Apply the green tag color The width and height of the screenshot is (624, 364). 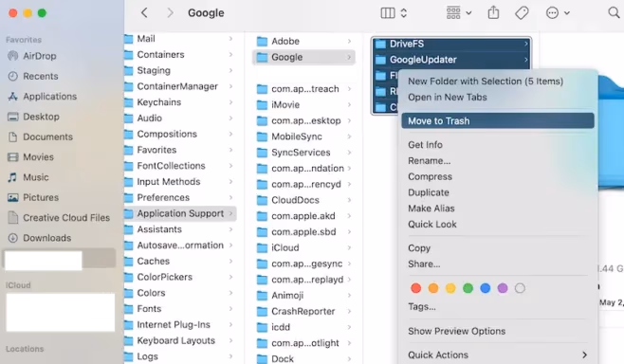click(468, 288)
